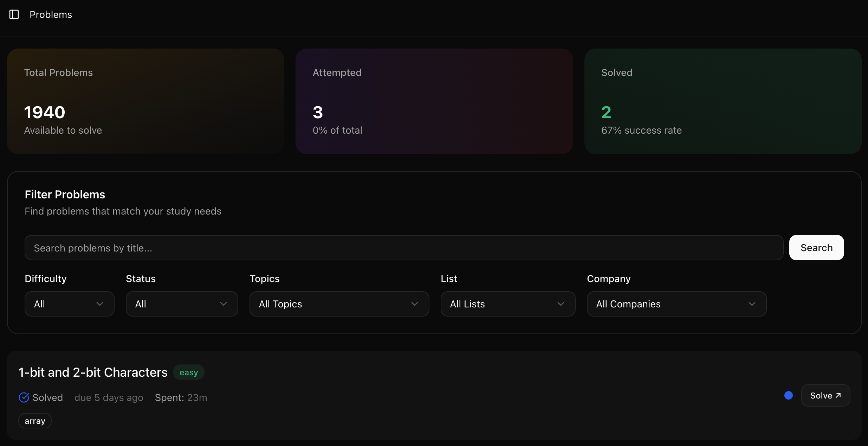Toggle the sidebar panel icon
This screenshot has width=868, height=446.
14,14
